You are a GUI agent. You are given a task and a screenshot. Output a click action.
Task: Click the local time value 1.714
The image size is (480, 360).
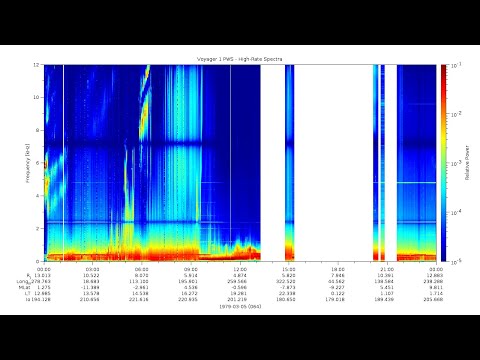click(x=436, y=293)
